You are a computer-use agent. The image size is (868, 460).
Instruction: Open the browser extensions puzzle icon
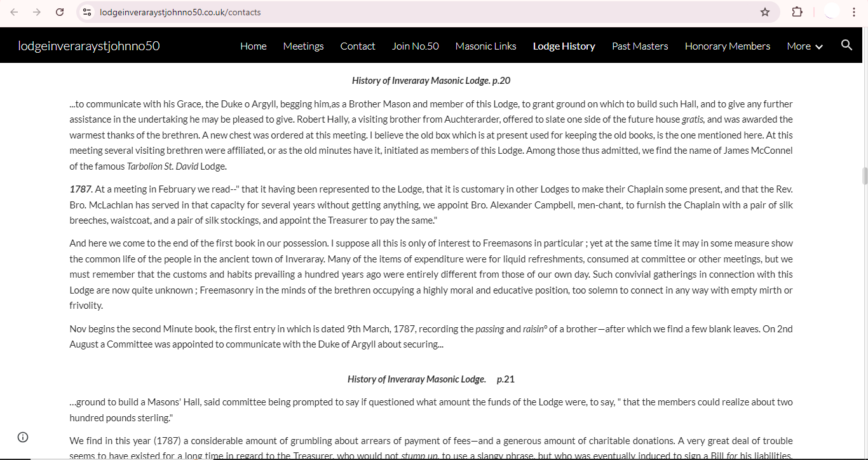pos(797,12)
